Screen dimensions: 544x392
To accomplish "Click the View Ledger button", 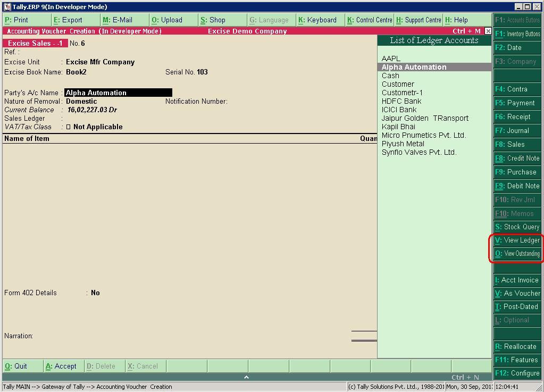I will tap(517, 240).
